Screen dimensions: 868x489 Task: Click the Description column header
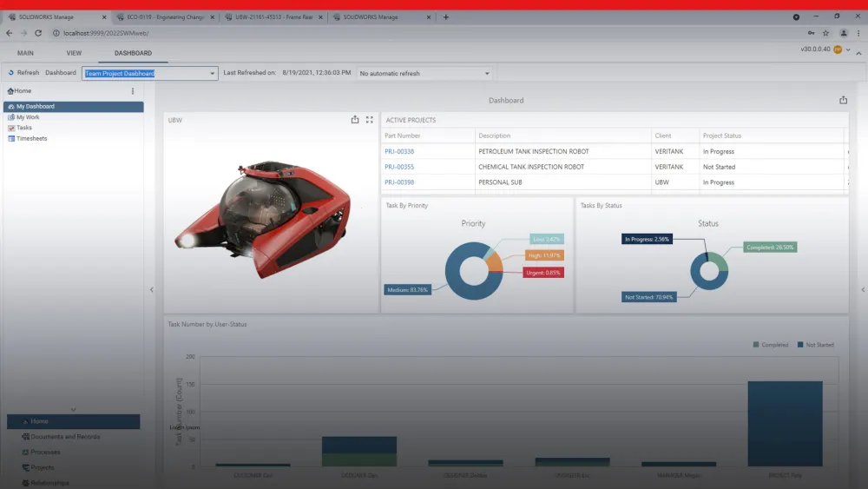[x=495, y=135]
